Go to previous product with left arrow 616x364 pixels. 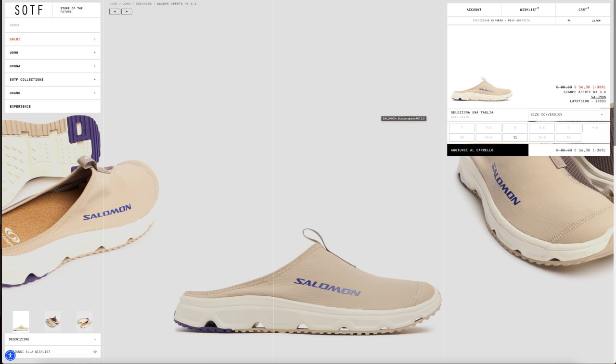click(115, 12)
